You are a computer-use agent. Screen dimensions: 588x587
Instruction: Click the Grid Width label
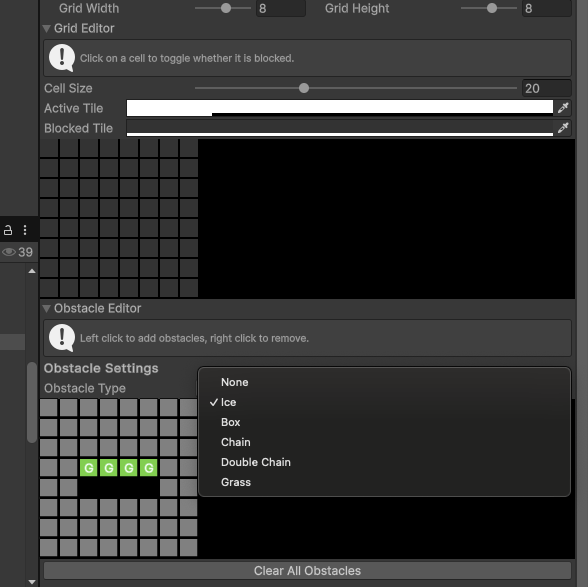click(x=89, y=8)
